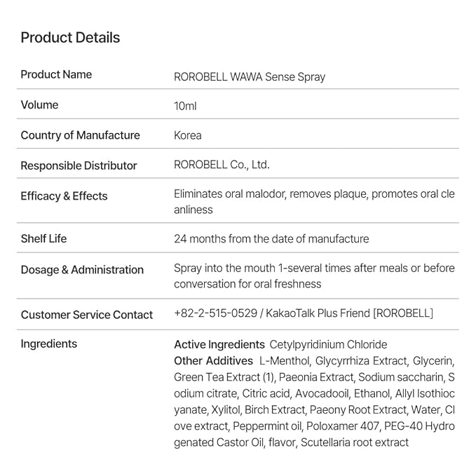
Task: Click the Other Additives bold heading
Action: (x=213, y=360)
